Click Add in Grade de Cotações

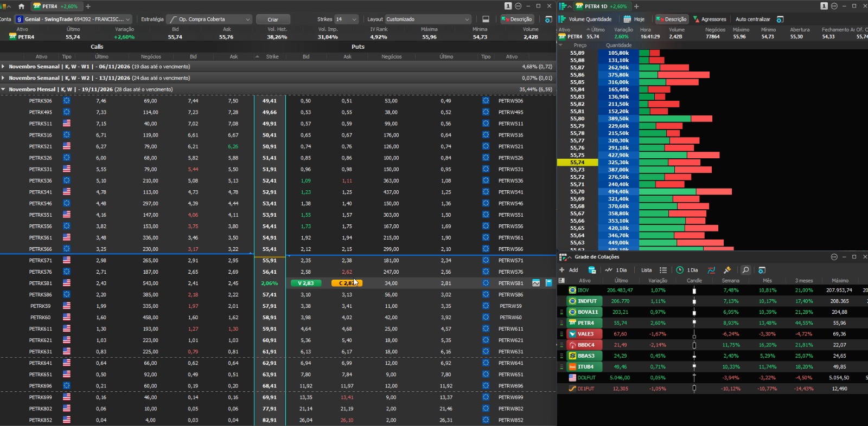[569, 270]
